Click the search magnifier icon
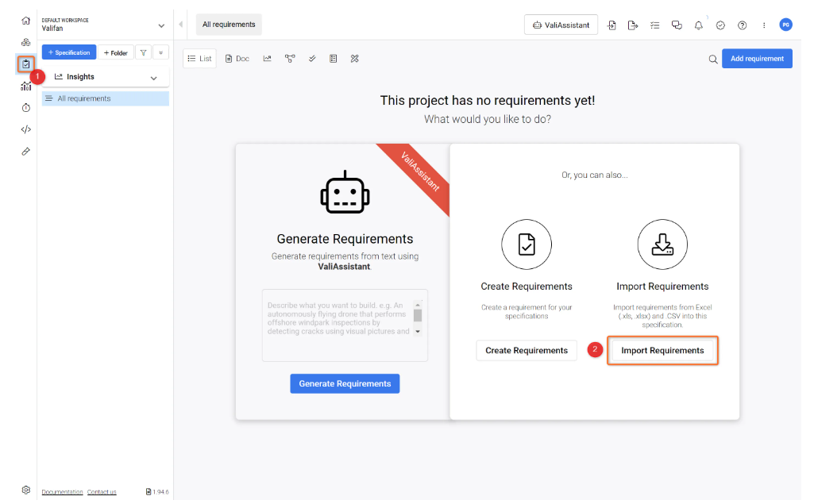The height and width of the screenshot is (504, 814). coord(713,60)
